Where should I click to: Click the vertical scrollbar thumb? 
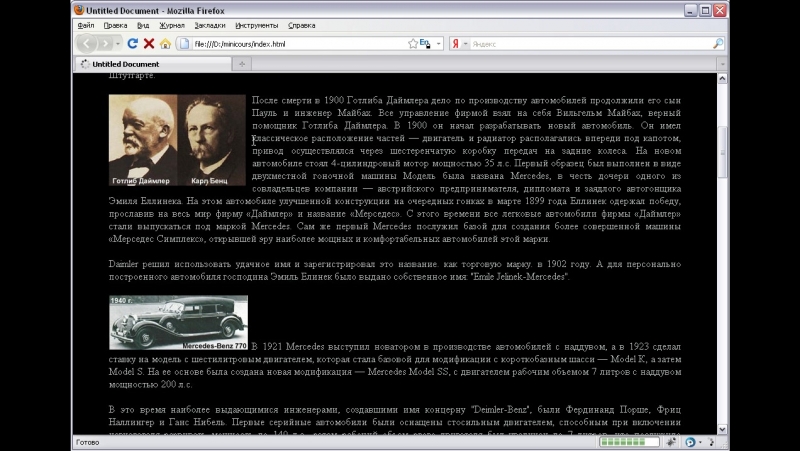(x=722, y=152)
